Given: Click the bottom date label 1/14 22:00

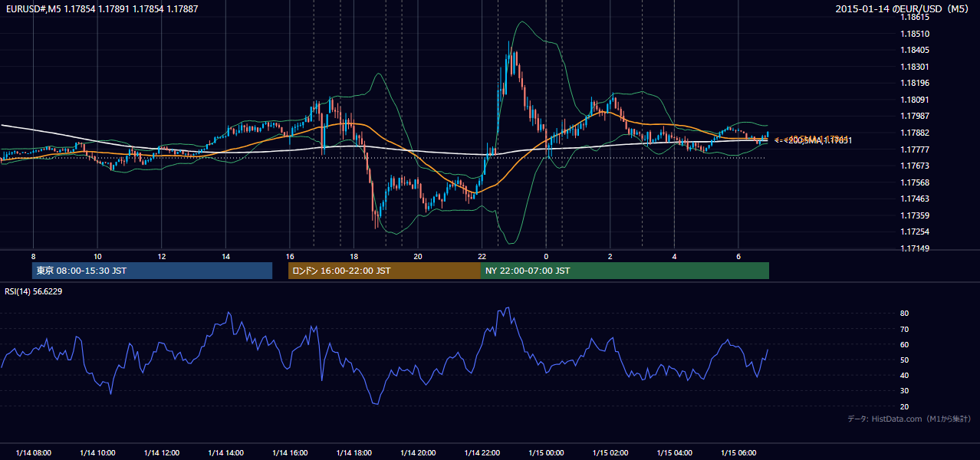Looking at the screenshot, I should click(482, 453).
